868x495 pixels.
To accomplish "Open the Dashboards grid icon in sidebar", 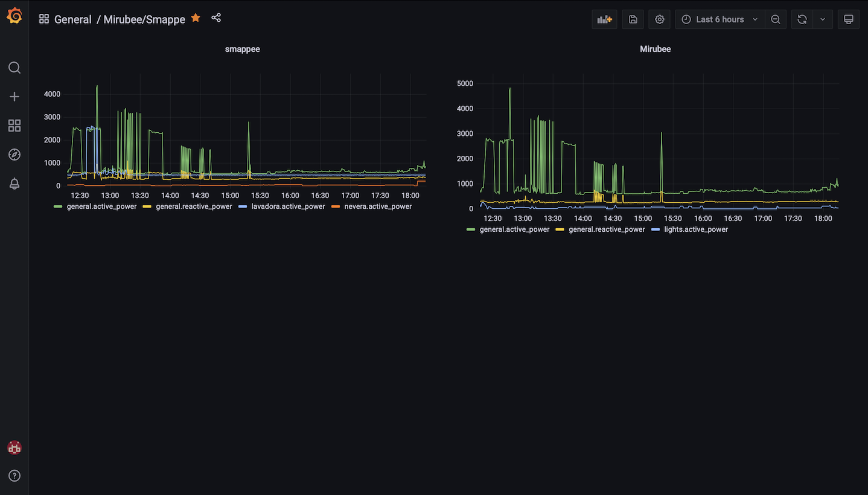I will 14,126.
